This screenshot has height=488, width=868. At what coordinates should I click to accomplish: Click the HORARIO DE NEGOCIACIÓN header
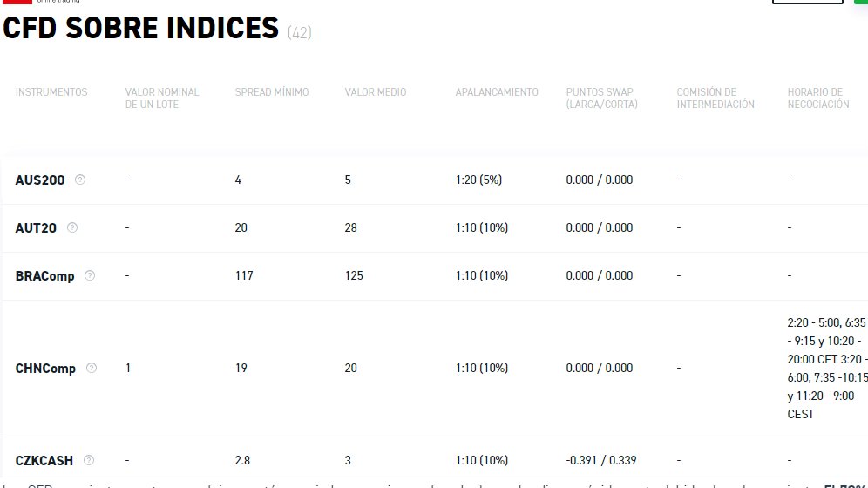click(818, 98)
